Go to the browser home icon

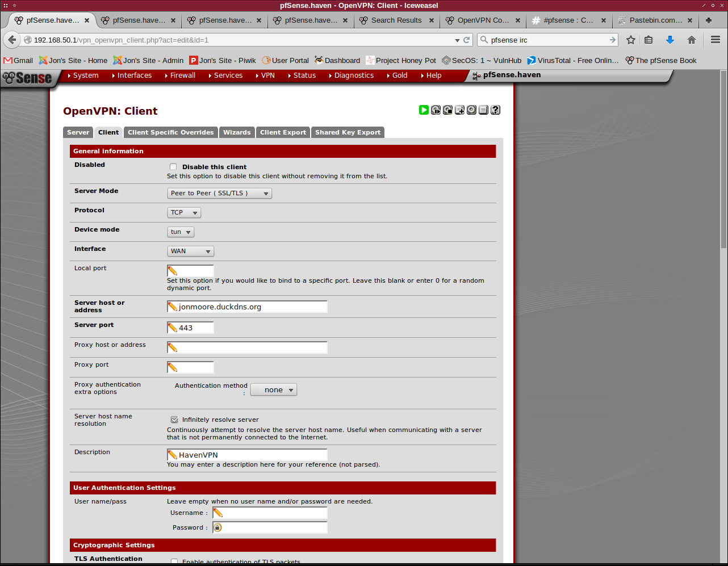click(691, 40)
